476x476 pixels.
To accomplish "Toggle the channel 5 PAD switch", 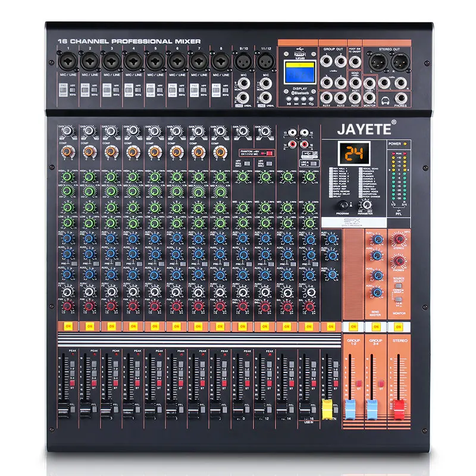I will [x=151, y=90].
